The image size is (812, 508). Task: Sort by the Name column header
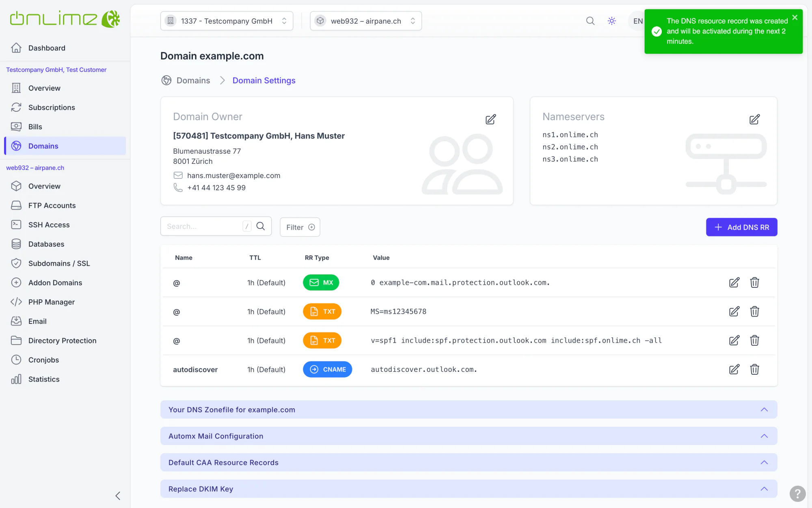pyautogui.click(x=184, y=258)
